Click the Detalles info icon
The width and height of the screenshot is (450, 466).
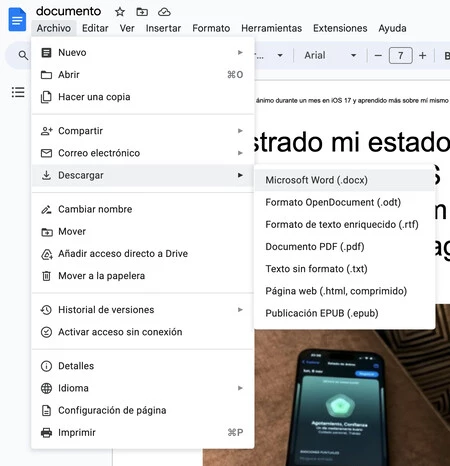click(x=46, y=366)
